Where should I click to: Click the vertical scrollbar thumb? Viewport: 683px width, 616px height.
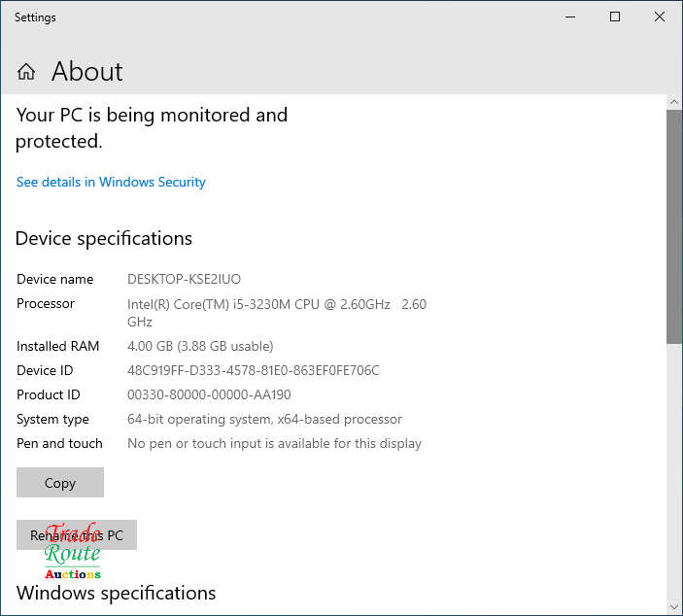pyautogui.click(x=674, y=223)
